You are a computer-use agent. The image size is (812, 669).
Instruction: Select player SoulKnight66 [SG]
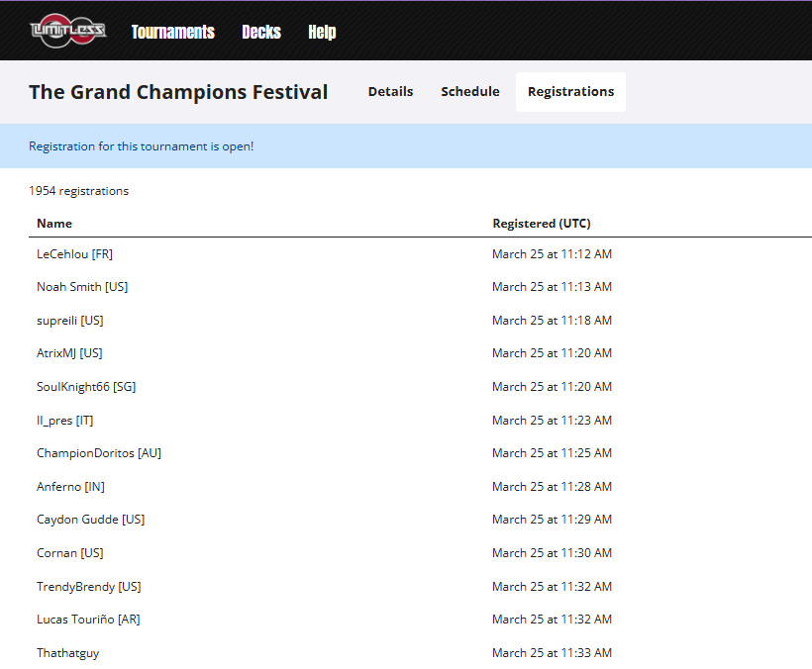(86, 387)
